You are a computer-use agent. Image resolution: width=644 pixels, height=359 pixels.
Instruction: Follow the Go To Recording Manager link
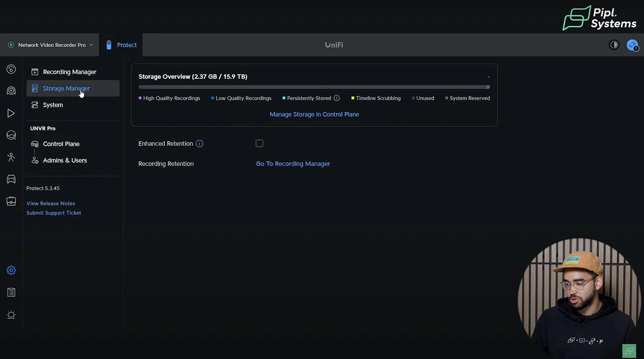pos(293,164)
